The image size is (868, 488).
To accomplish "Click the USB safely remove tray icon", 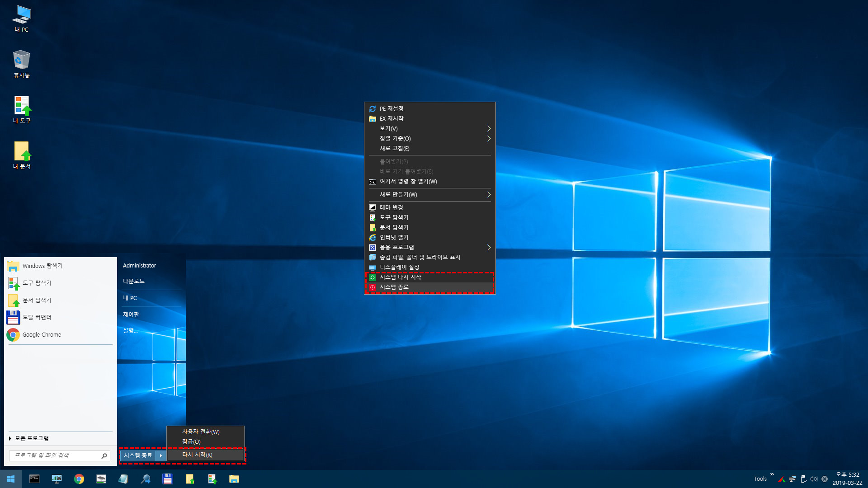I will (803, 479).
